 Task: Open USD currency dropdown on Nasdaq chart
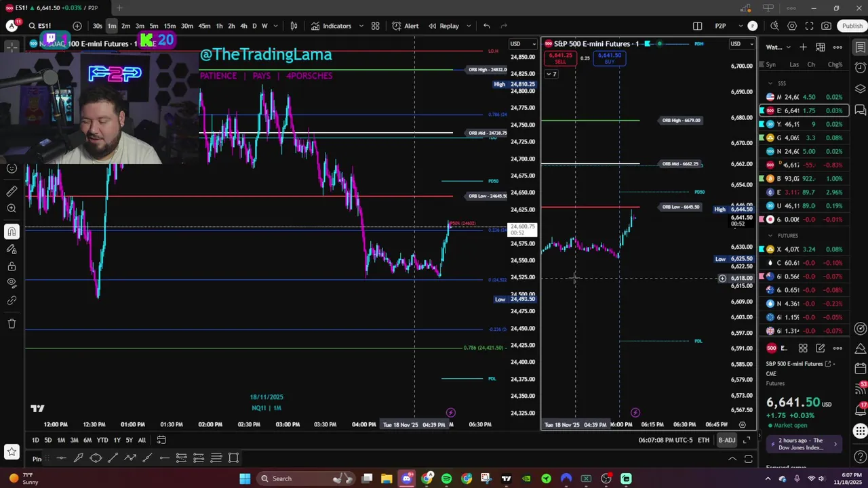click(523, 44)
